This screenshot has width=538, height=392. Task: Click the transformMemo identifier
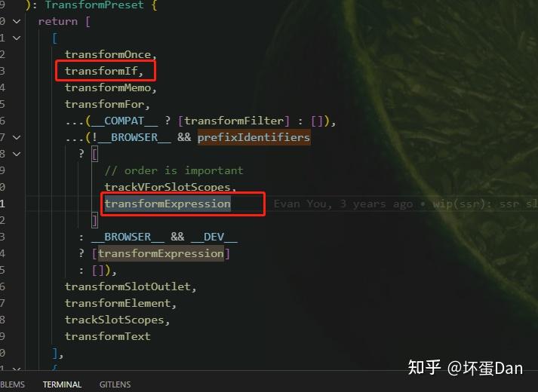click(108, 87)
